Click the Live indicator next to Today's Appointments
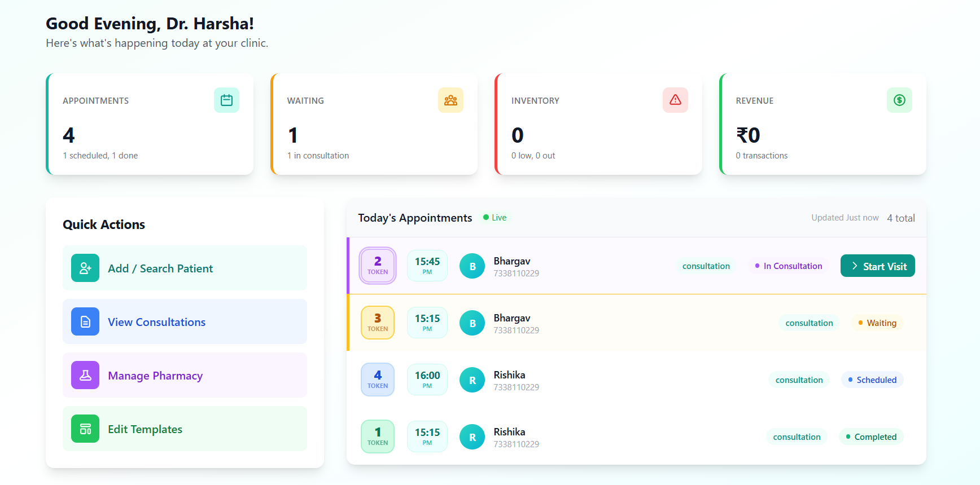This screenshot has height=485, width=980. point(495,218)
